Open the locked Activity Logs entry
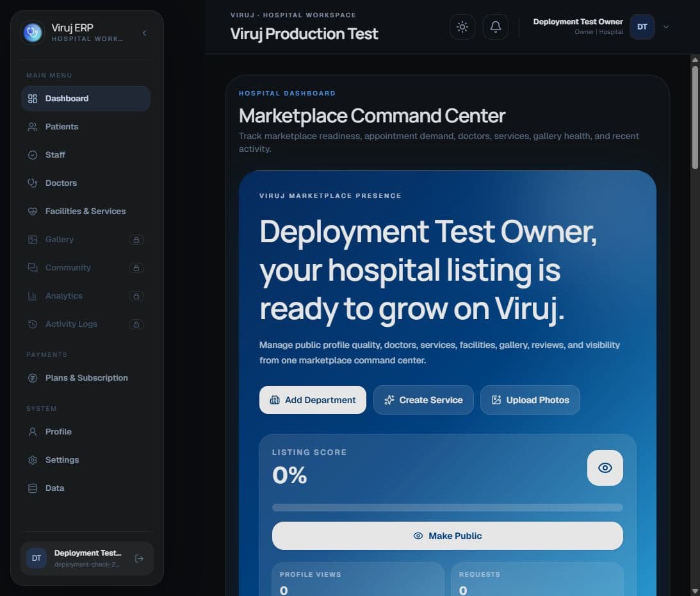This screenshot has width=700, height=596. tap(86, 324)
